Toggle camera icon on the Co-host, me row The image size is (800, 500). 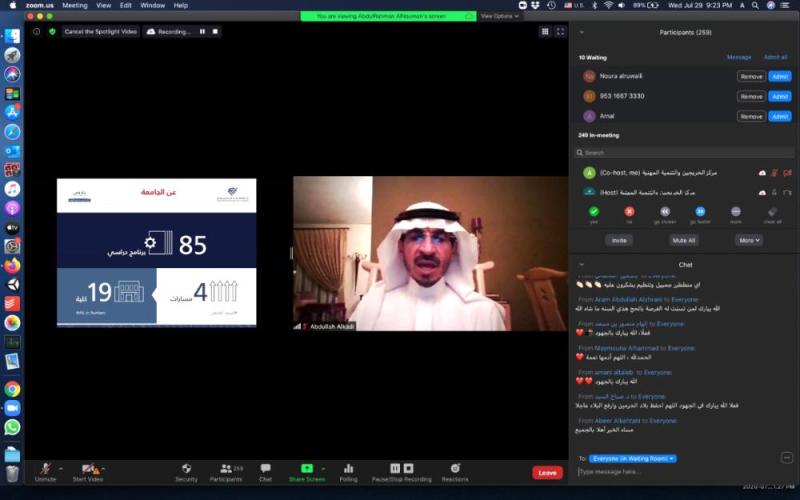787,173
